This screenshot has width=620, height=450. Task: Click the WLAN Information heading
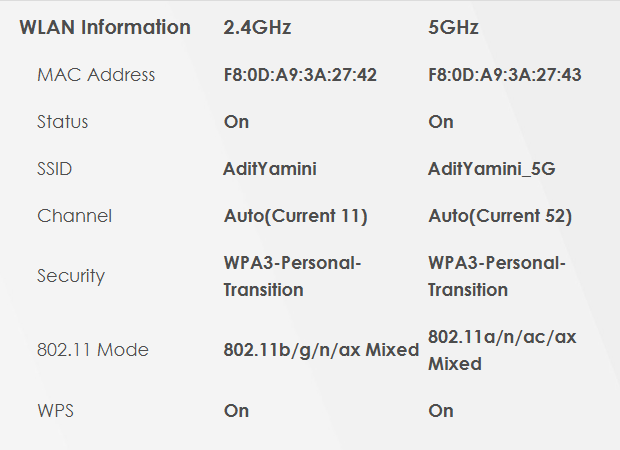105,27
